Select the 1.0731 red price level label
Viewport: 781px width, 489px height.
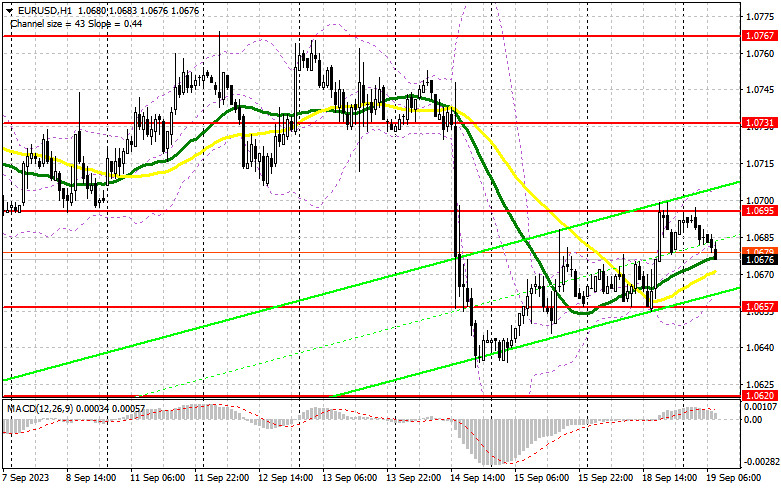pos(759,122)
